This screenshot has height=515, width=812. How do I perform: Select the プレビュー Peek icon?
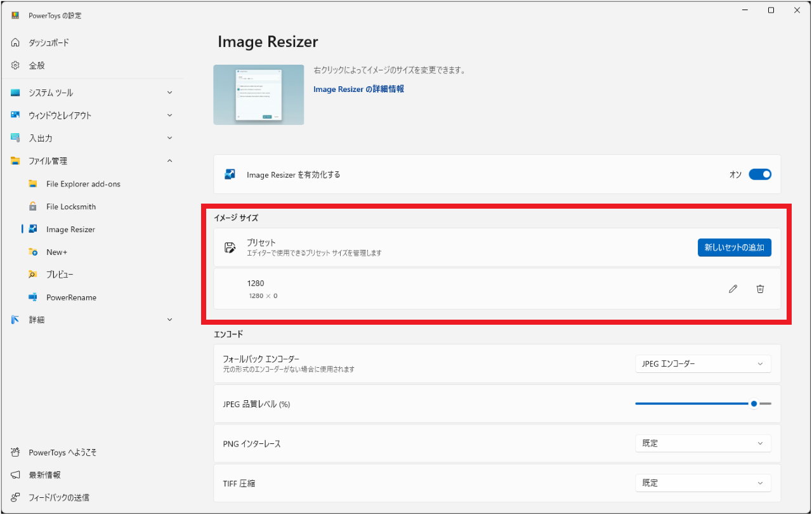pyautogui.click(x=33, y=275)
